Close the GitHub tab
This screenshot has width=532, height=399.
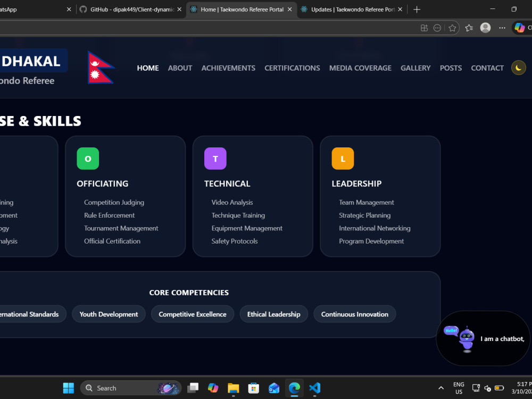pos(179,10)
